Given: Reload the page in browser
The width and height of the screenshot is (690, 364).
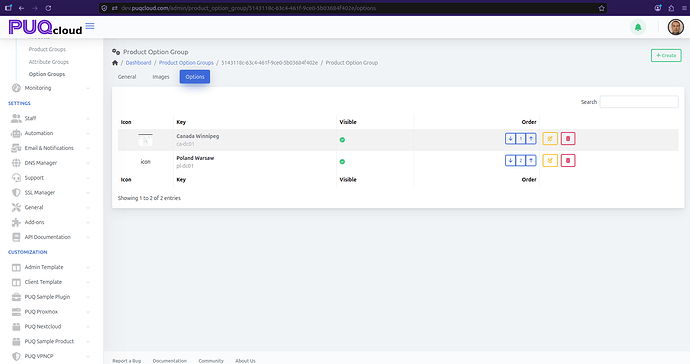Looking at the screenshot, I should [48, 8].
